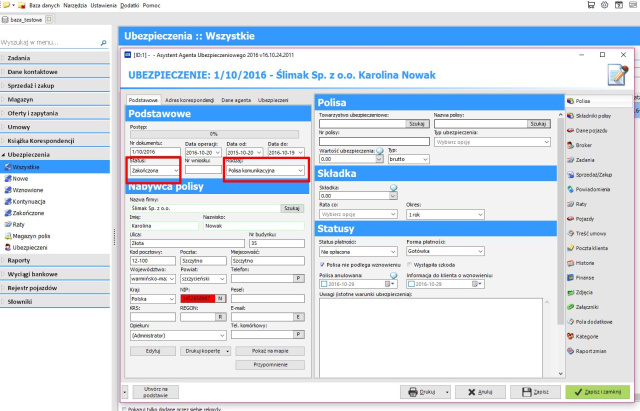
Task: Open the Finanse section icon
Action: (570, 278)
